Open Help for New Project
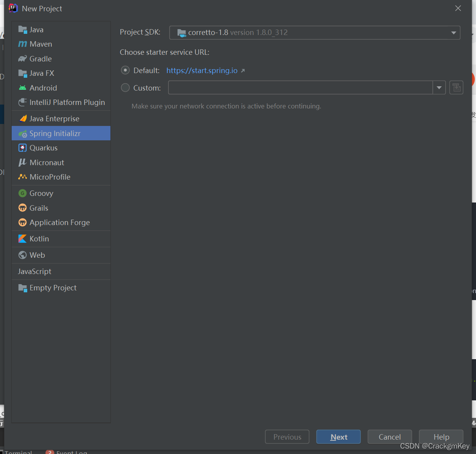This screenshot has width=476, height=454. pyautogui.click(x=441, y=437)
